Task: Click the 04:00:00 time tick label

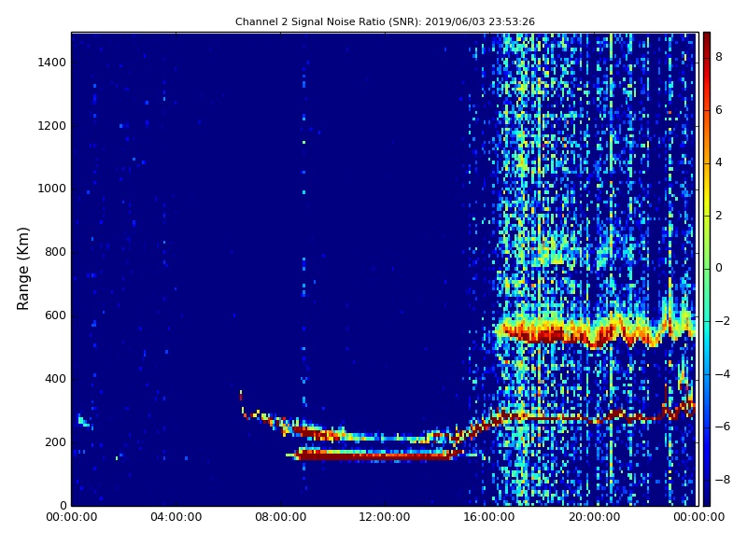Action: [176, 517]
